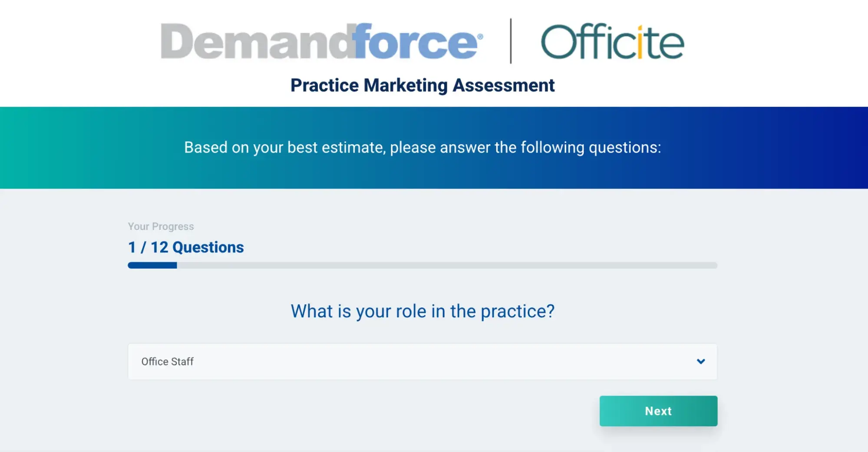Image resolution: width=868 pixels, height=452 pixels.
Task: Click the teal banner instruction text
Action: 423,147
